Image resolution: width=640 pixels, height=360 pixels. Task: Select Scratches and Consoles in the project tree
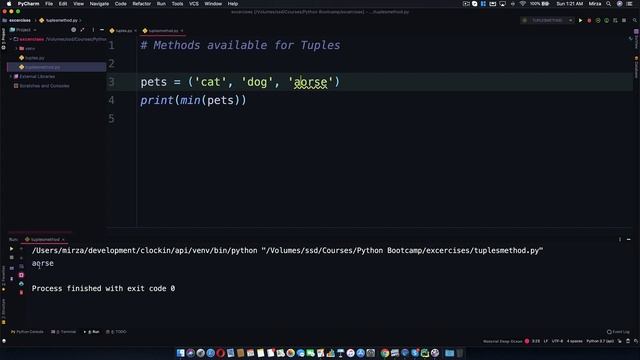pos(41,86)
